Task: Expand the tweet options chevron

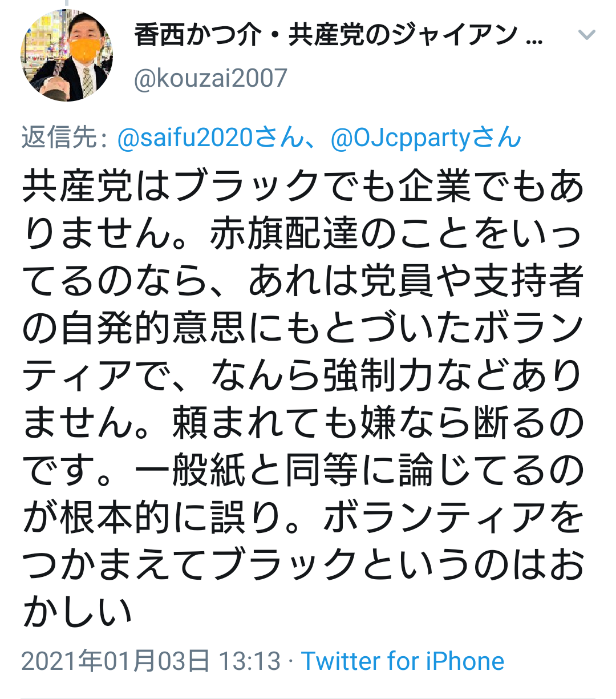Action: point(586,35)
